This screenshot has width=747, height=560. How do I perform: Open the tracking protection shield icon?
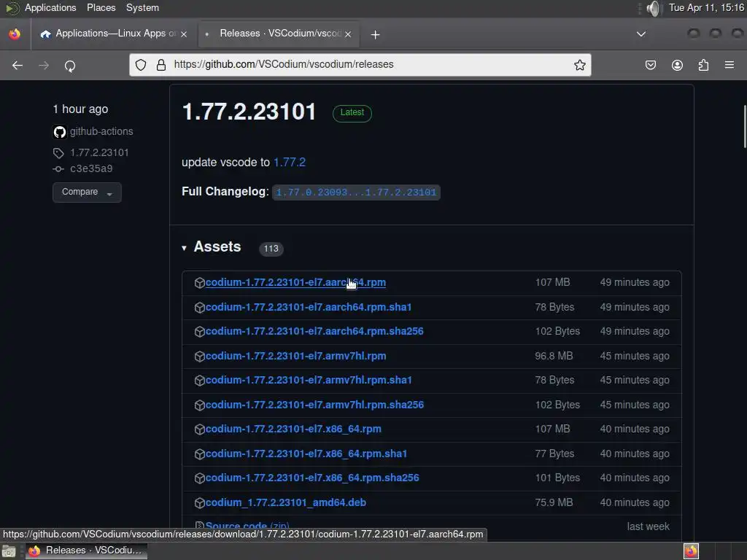pyautogui.click(x=141, y=65)
